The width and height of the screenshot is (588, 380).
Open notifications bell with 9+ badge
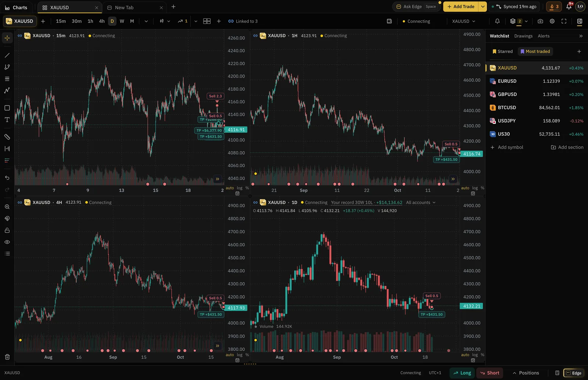569,7
